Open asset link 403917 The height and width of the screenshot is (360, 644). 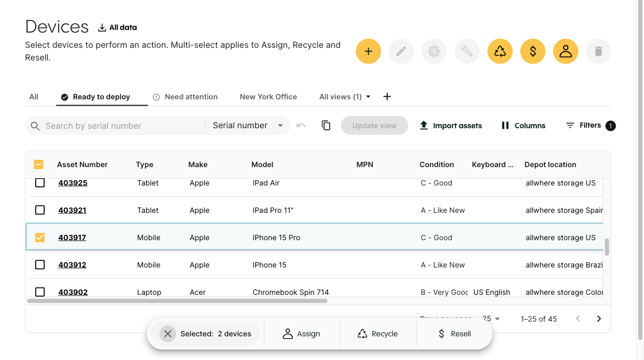[72, 238]
